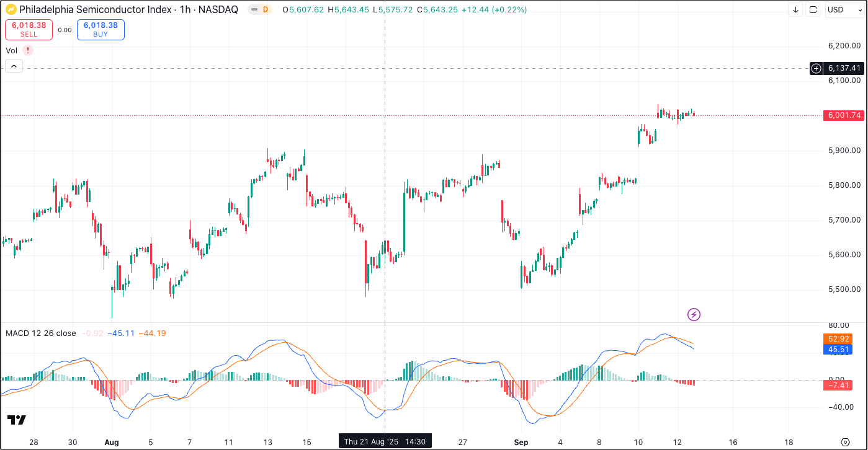Viewport: 868px width, 450px height.
Task: Click the TradingView logo in the corner
Action: pos(17,420)
